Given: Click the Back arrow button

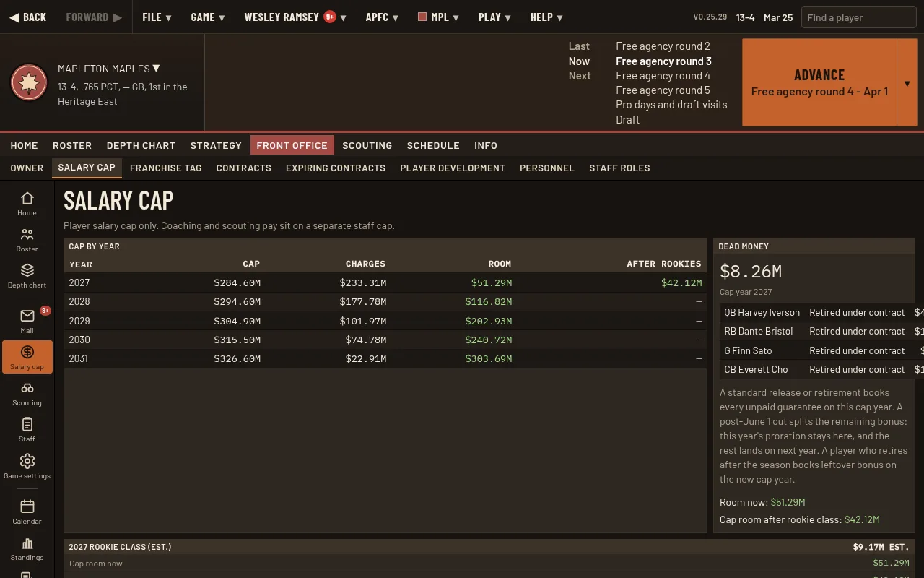Looking at the screenshot, I should (28, 17).
